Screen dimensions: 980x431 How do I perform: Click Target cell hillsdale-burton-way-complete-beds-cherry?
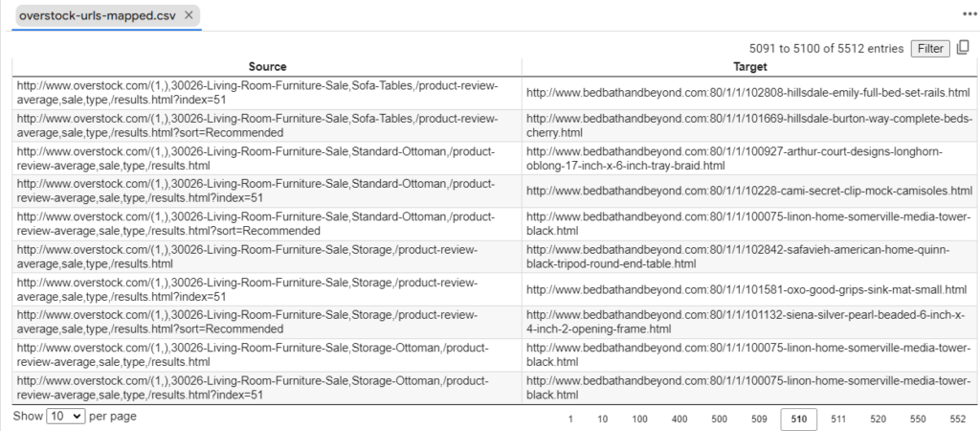pos(749,125)
